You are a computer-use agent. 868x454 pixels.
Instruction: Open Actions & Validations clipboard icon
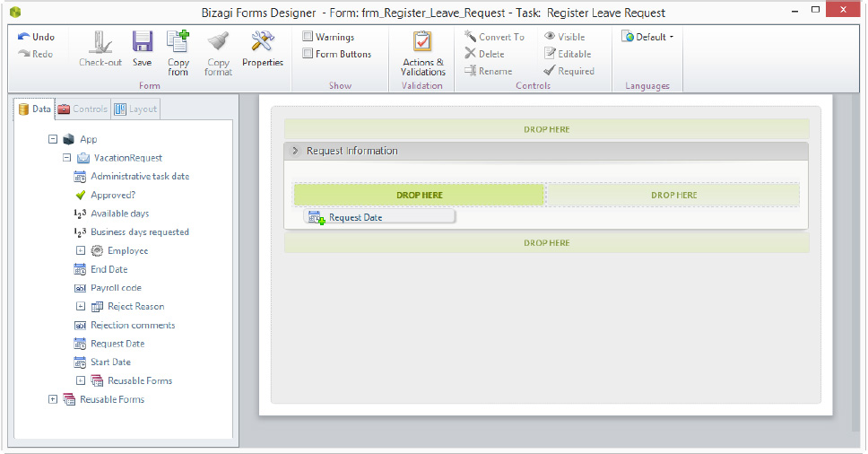(422, 42)
